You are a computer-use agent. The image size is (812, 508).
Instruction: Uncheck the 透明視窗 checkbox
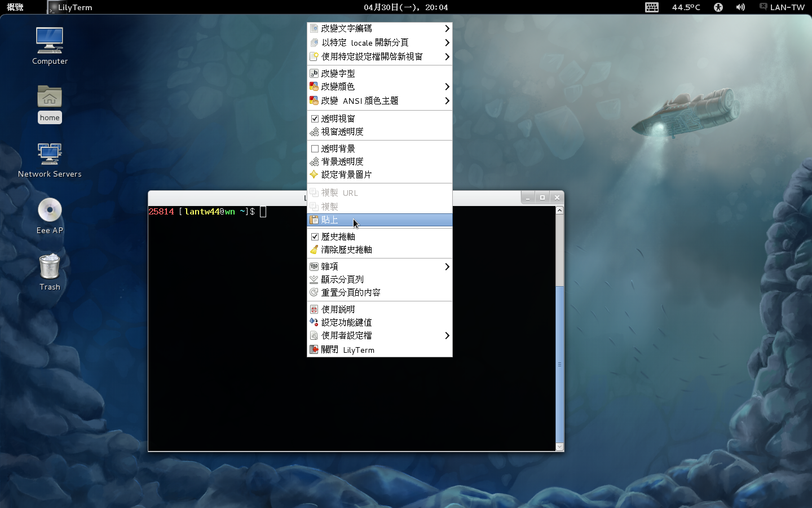click(315, 119)
